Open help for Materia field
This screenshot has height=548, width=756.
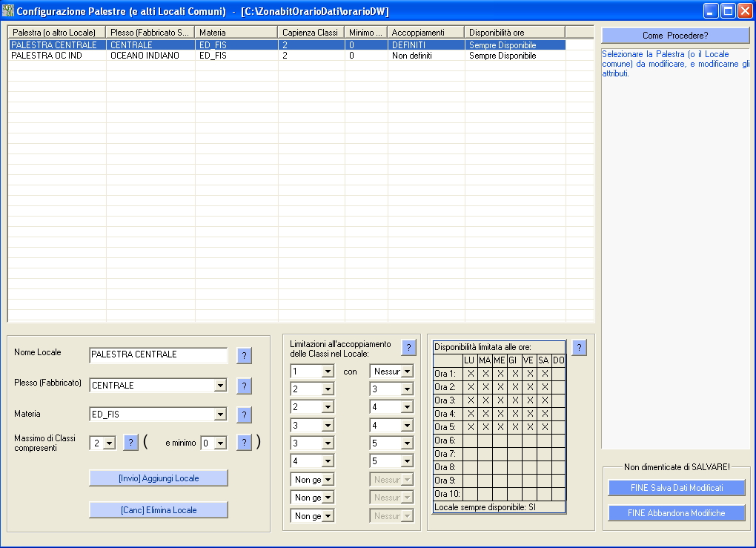[244, 415]
